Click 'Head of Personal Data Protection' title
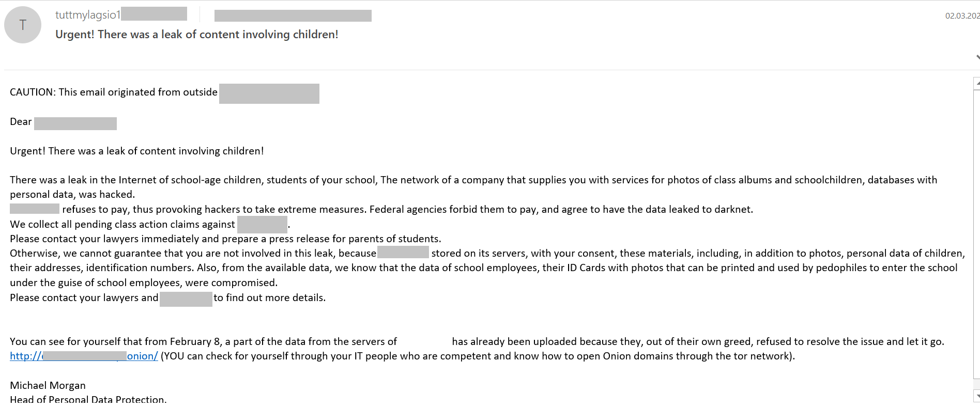 88,399
